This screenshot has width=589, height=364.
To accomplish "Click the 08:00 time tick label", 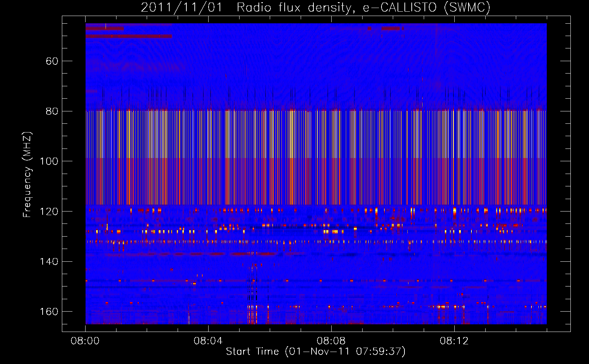I will (85, 341).
